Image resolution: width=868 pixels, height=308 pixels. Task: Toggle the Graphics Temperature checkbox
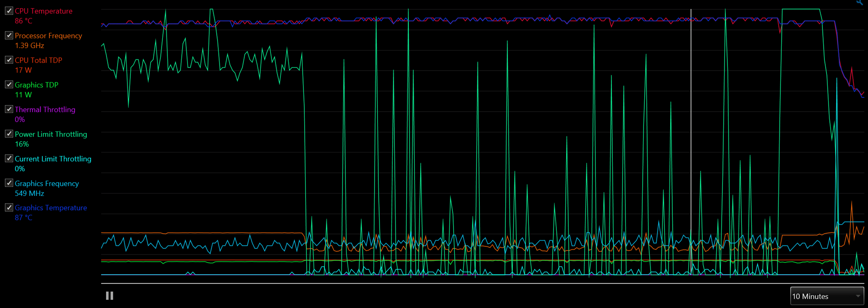(x=9, y=207)
